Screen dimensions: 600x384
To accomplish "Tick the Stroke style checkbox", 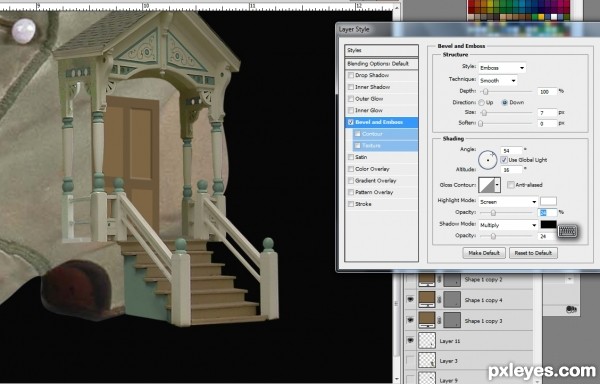I will [351, 204].
